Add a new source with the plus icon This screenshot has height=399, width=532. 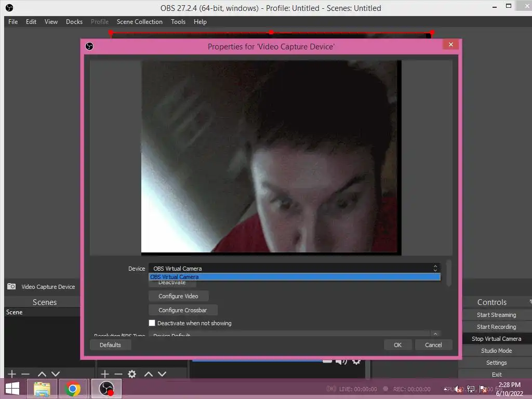(x=105, y=374)
